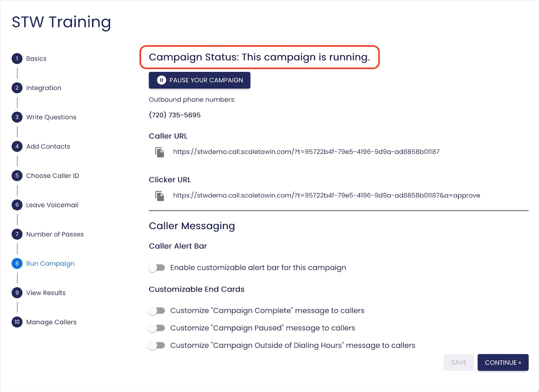This screenshot has height=392, width=539.
Task: Click the Caller Alert Bar heading
Action: click(178, 246)
